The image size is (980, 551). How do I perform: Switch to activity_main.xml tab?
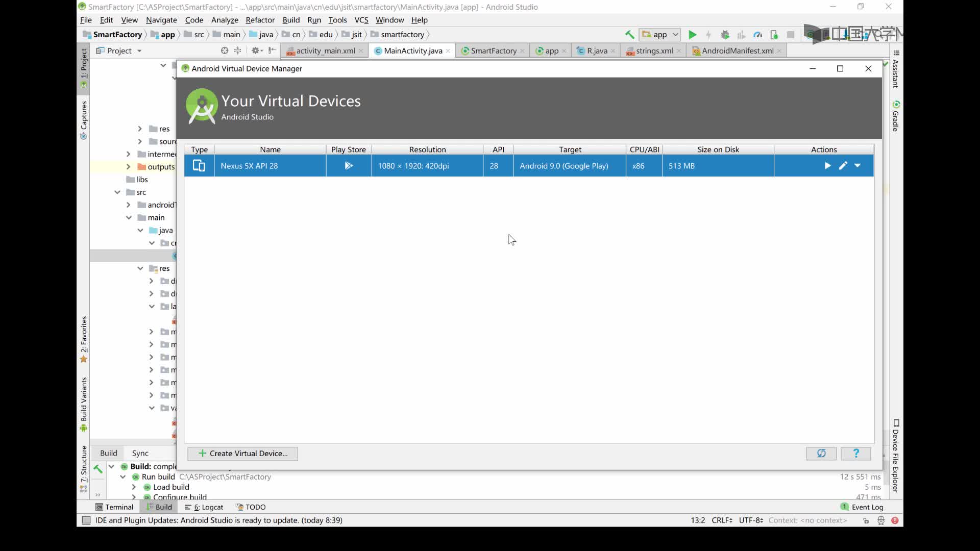click(325, 51)
